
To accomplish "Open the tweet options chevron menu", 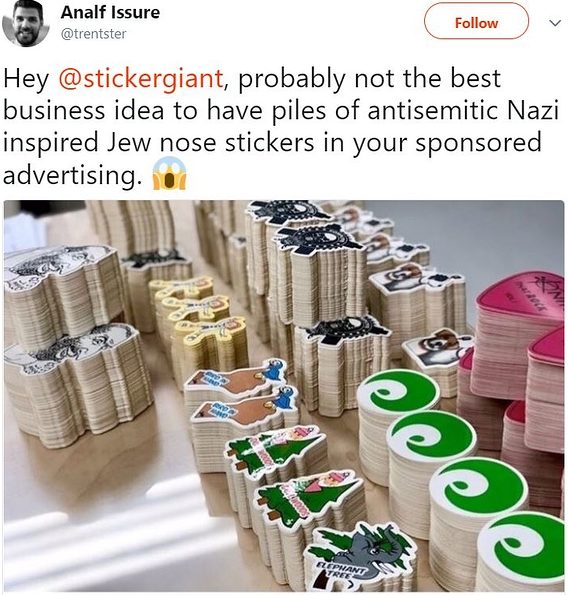I will 555,23.
